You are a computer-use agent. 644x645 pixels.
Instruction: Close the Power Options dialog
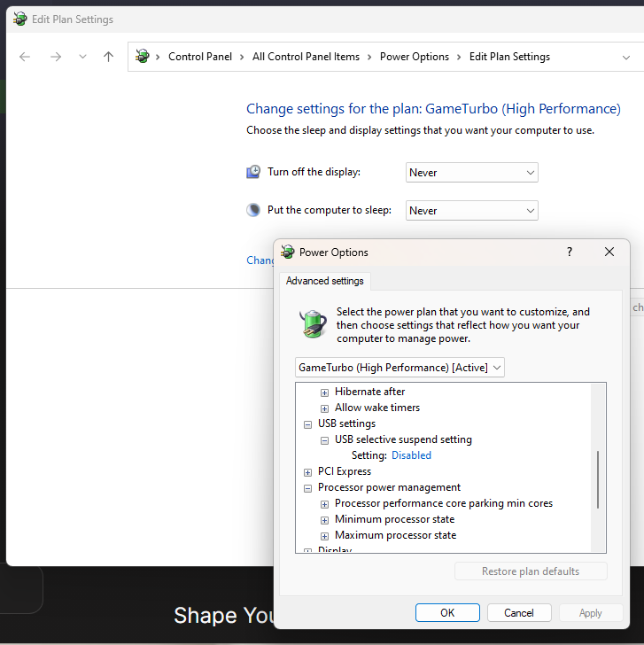coord(609,252)
